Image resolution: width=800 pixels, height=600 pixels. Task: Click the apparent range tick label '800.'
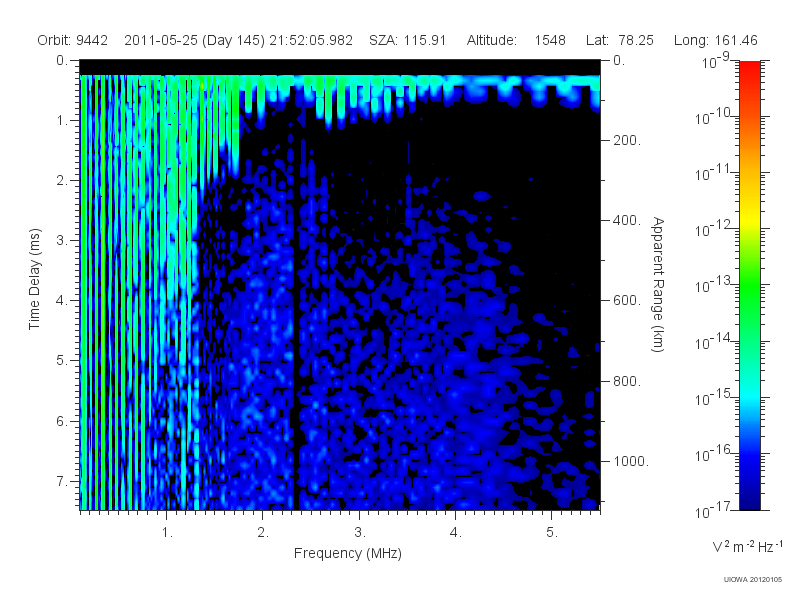click(627, 381)
